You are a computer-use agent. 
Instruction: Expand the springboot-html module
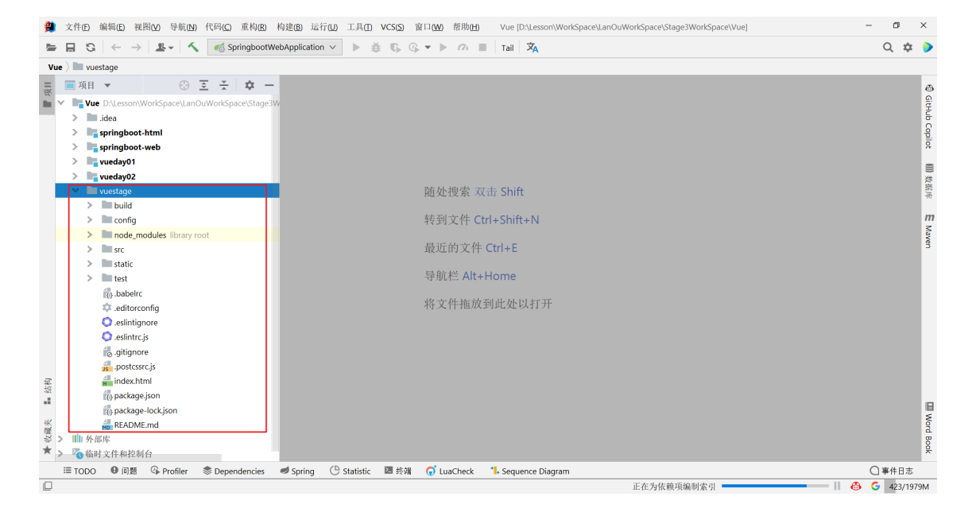click(x=75, y=132)
